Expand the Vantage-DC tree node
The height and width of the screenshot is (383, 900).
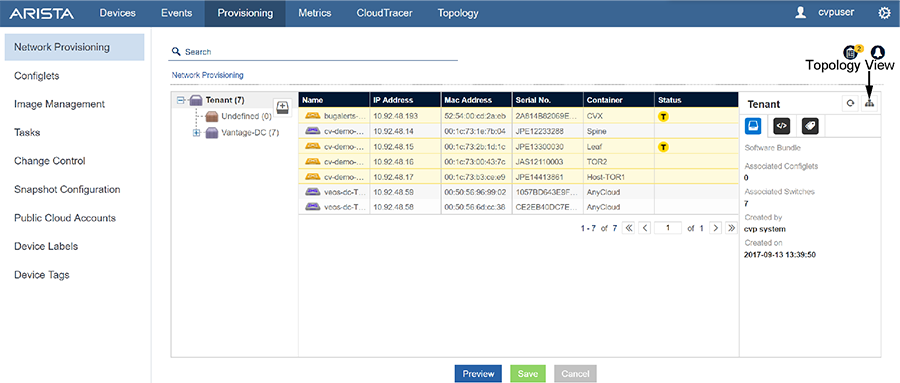coord(196,133)
